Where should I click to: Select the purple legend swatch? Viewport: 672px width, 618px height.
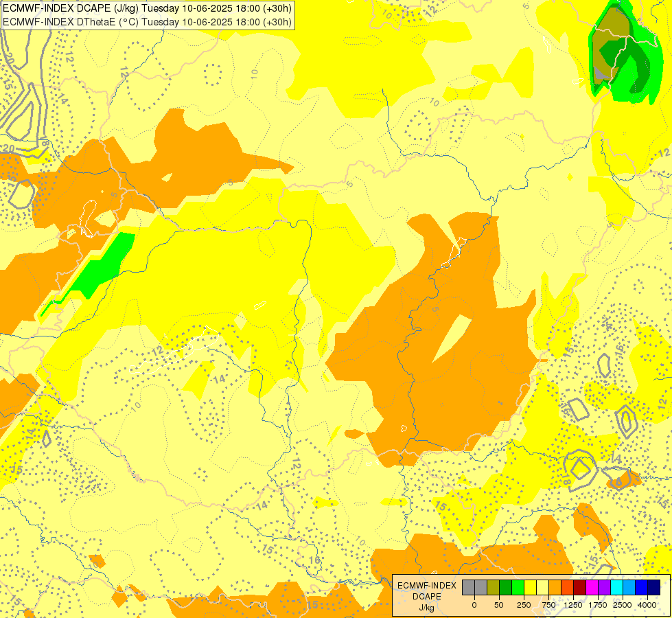pyautogui.click(x=605, y=587)
